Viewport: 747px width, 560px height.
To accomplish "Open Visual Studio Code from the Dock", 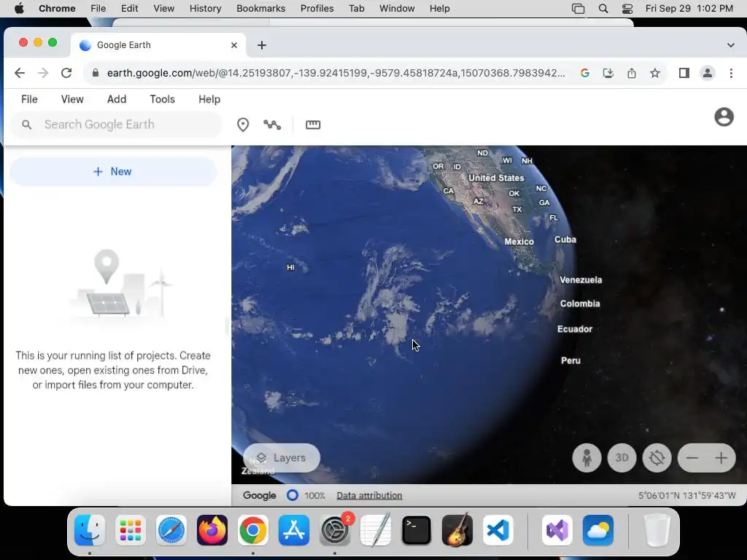I will (498, 530).
